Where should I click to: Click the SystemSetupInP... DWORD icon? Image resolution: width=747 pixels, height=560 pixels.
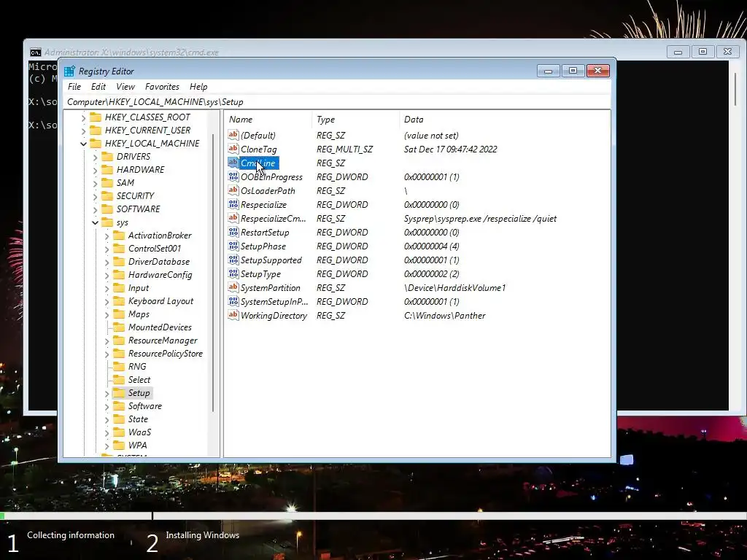point(233,301)
